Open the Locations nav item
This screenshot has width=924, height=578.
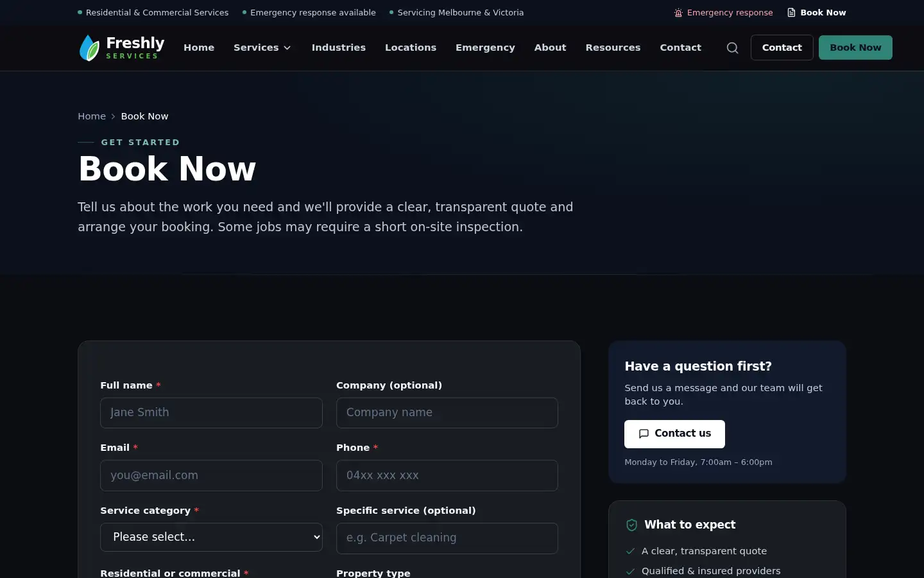[x=411, y=48]
